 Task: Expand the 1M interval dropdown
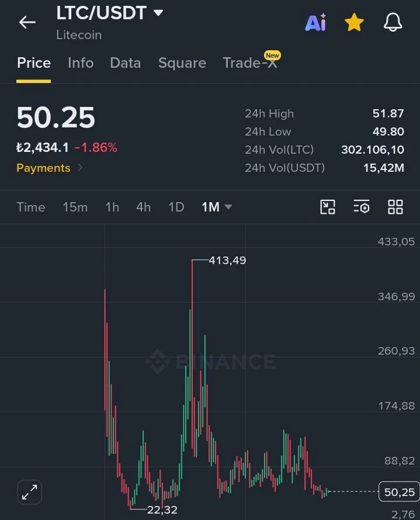[217, 207]
